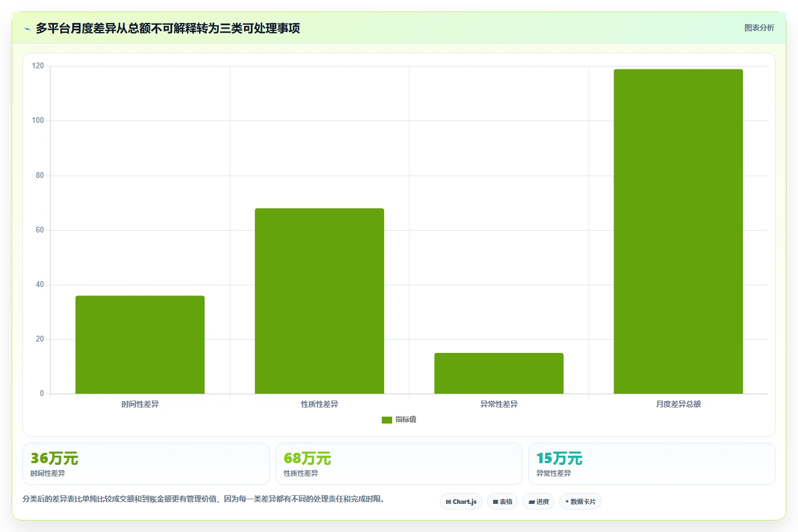Viewport: 798px width, 532px height.
Task: Click the 异常性差异 x-axis label
Action: click(x=499, y=404)
